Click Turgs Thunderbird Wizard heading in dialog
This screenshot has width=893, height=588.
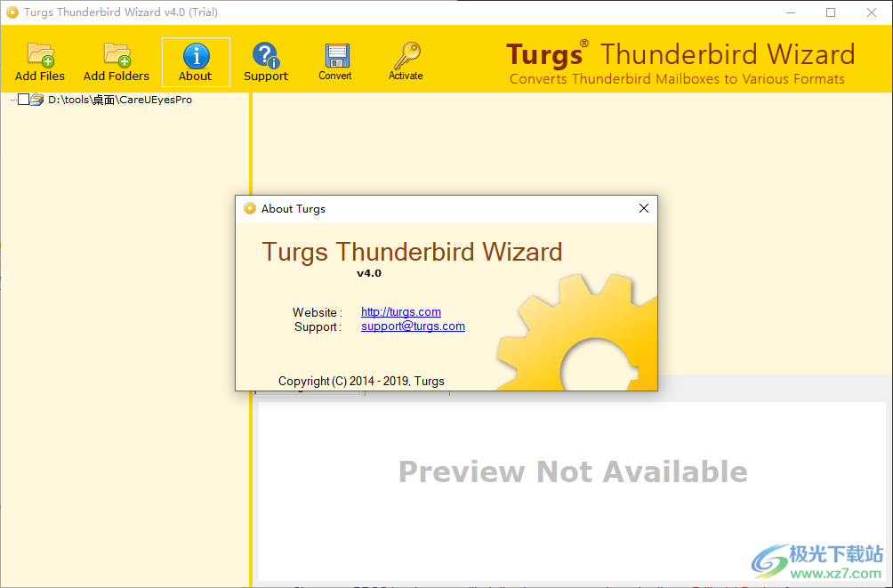[412, 252]
